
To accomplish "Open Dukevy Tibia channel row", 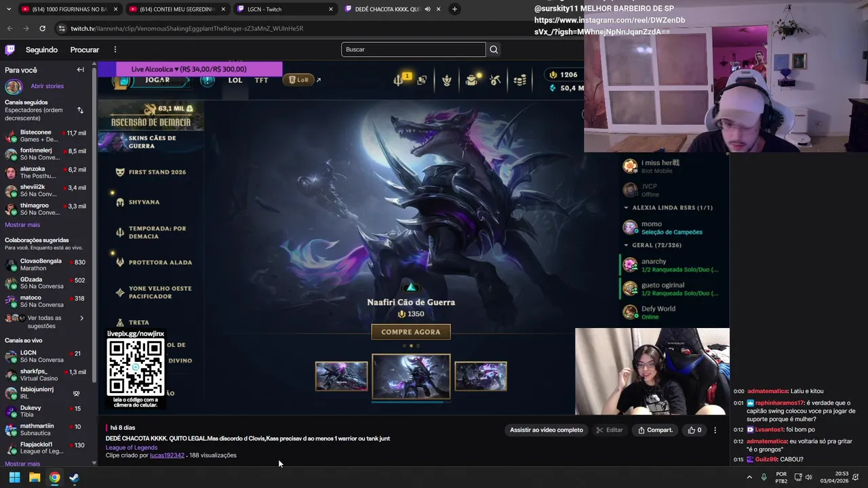I will click(x=46, y=411).
